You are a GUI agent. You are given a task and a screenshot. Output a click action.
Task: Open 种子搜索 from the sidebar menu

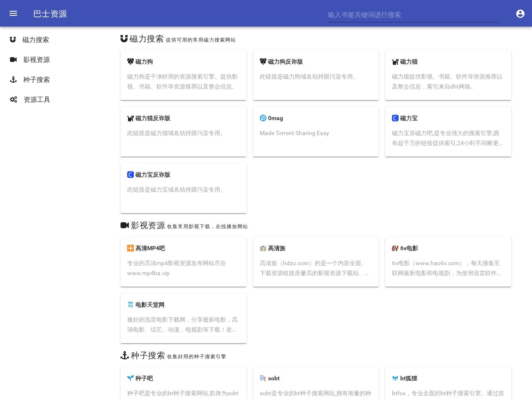click(x=37, y=79)
